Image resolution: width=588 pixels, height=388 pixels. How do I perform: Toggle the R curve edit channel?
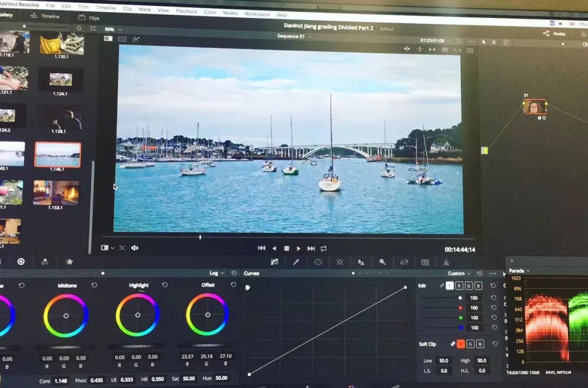(459, 286)
